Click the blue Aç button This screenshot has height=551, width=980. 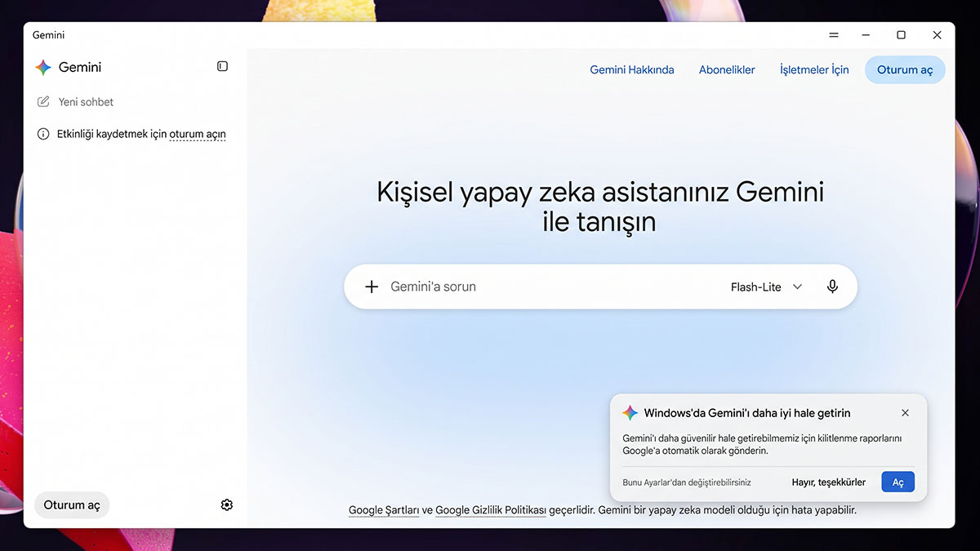click(898, 482)
